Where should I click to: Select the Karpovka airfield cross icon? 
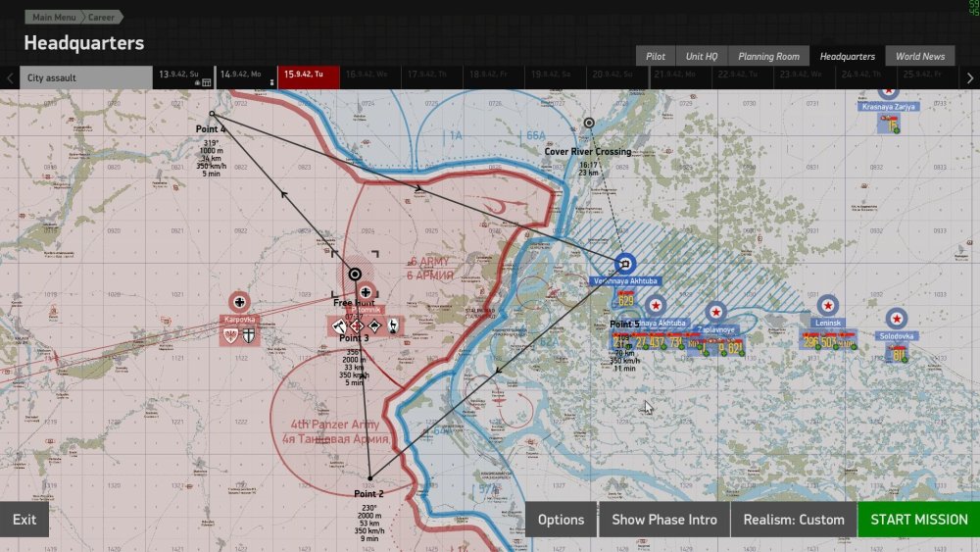coord(239,303)
